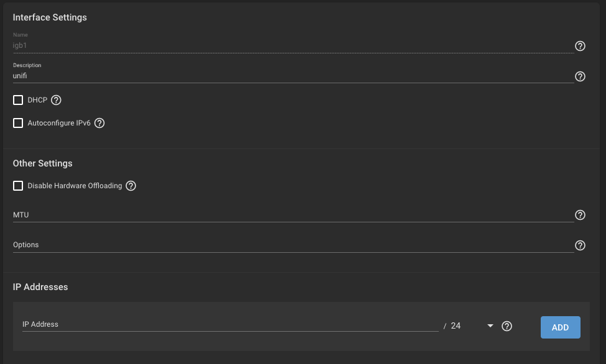The width and height of the screenshot is (606, 364).
Task: Click into the MTU input field
Action: pyautogui.click(x=293, y=215)
